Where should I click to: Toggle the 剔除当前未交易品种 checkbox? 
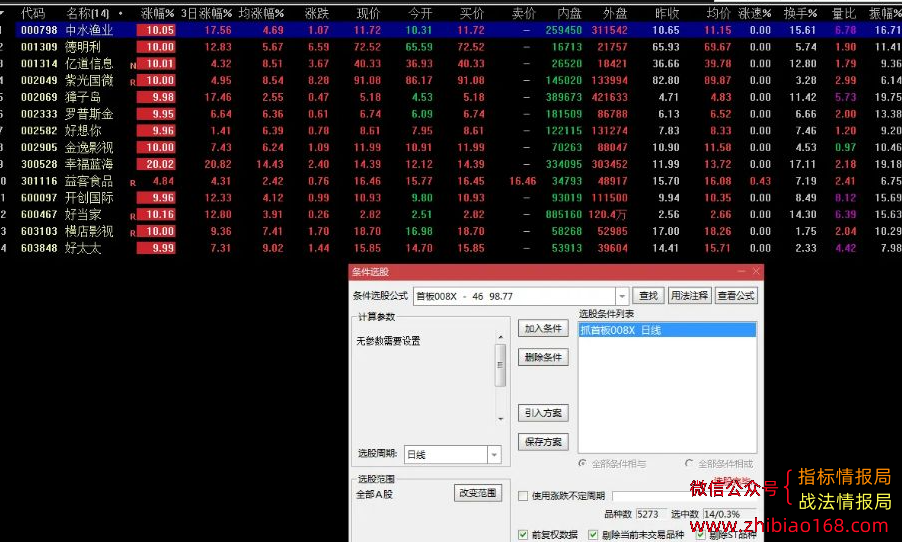click(x=593, y=535)
